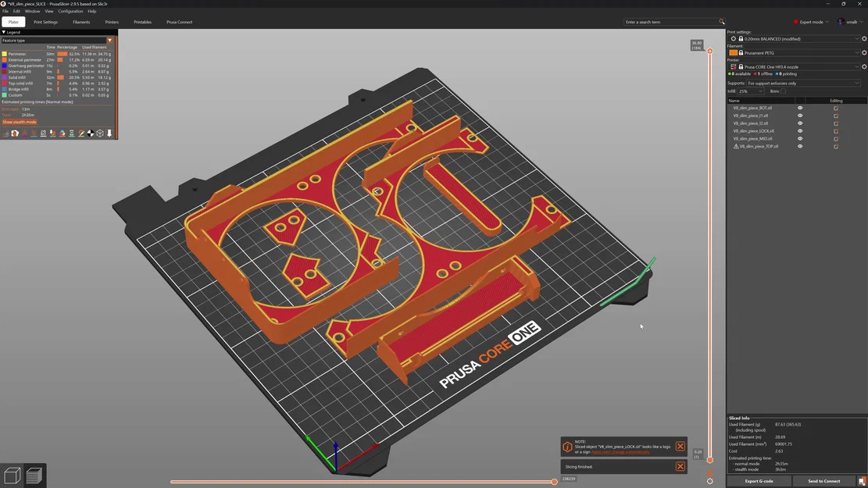Hide V8_slim_piece_TOP.stl with eye icon

tap(800, 147)
